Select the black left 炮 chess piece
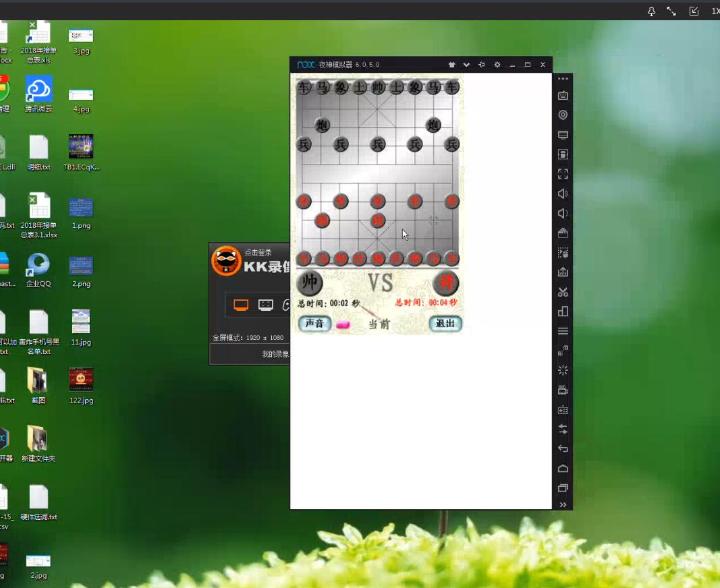The height and width of the screenshot is (588, 720). point(323,125)
